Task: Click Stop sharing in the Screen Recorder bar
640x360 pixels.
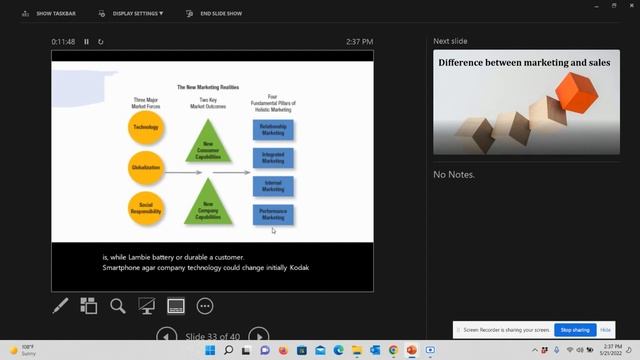Action: point(575,330)
